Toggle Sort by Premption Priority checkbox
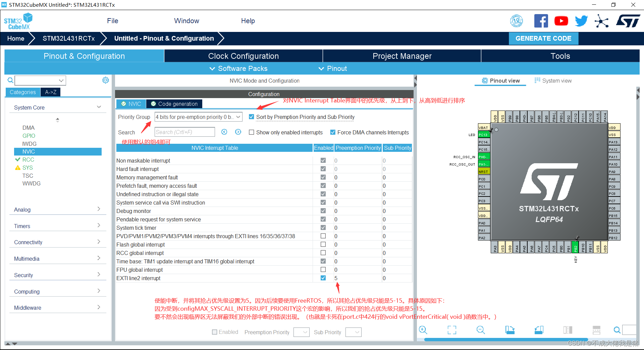The height and width of the screenshot is (350, 644). [252, 117]
